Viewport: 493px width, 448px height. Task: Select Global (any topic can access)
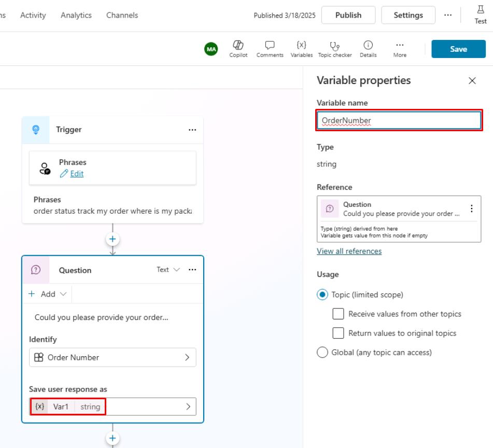click(322, 353)
